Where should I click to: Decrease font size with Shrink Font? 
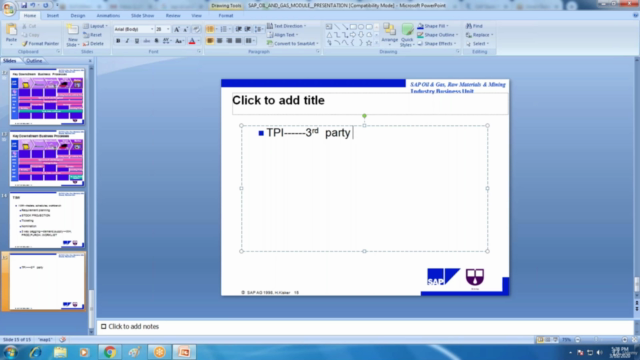point(185,29)
